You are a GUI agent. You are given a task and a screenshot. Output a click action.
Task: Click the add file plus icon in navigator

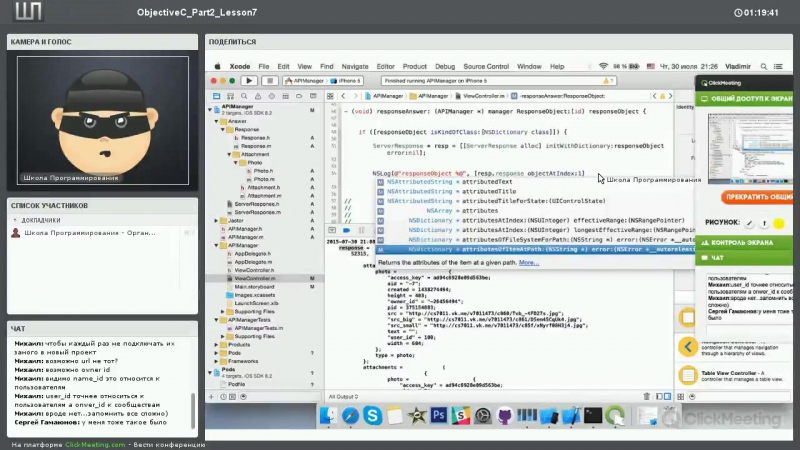pyautogui.click(x=213, y=397)
